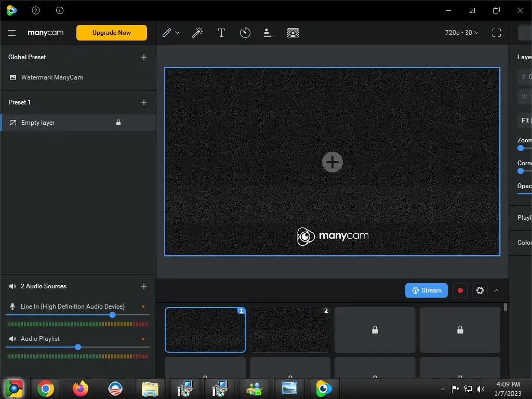The width and height of the screenshot is (532, 399).
Task: Select the Empty layer row
Action: (78, 123)
